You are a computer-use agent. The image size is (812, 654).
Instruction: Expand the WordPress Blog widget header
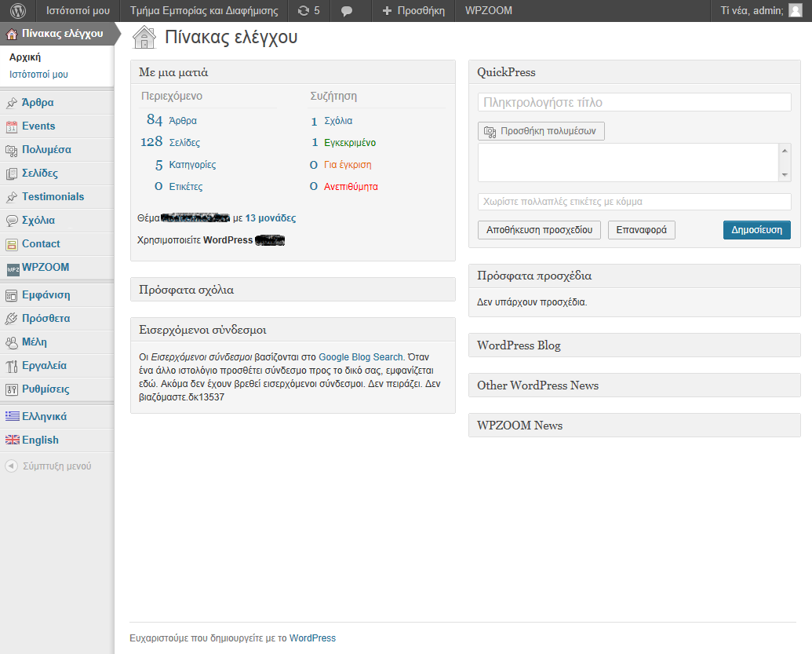point(635,345)
